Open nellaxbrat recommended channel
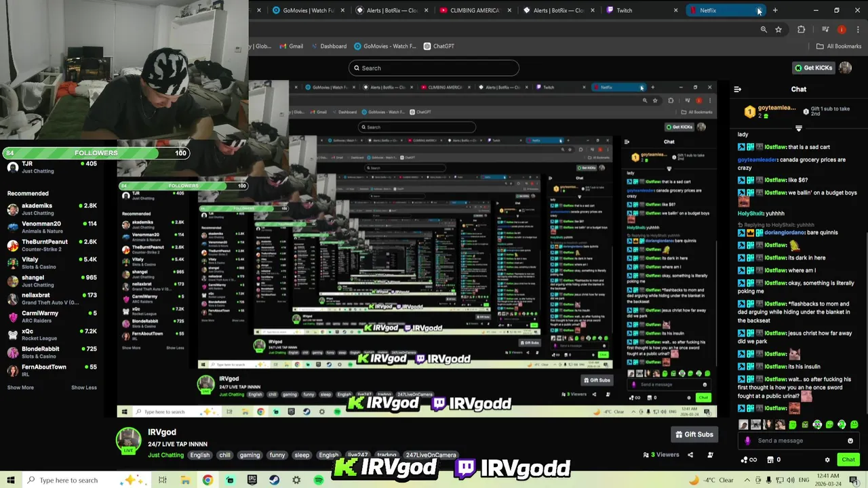The image size is (868, 488). 51,298
